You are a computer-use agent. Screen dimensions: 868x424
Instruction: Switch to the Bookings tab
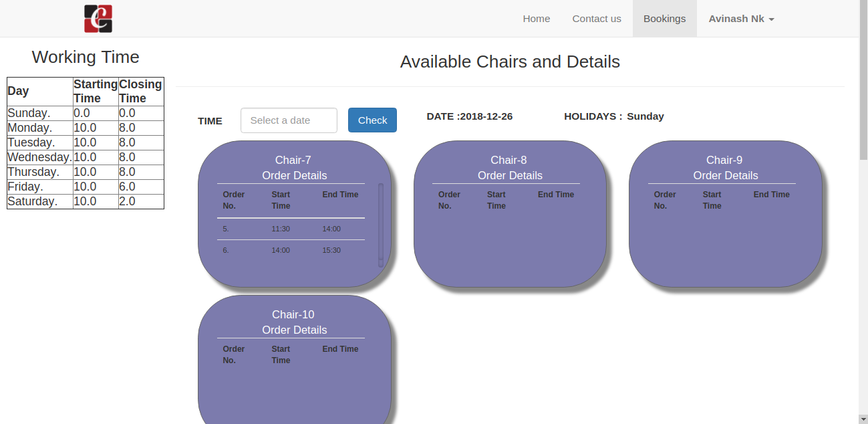[x=664, y=19]
